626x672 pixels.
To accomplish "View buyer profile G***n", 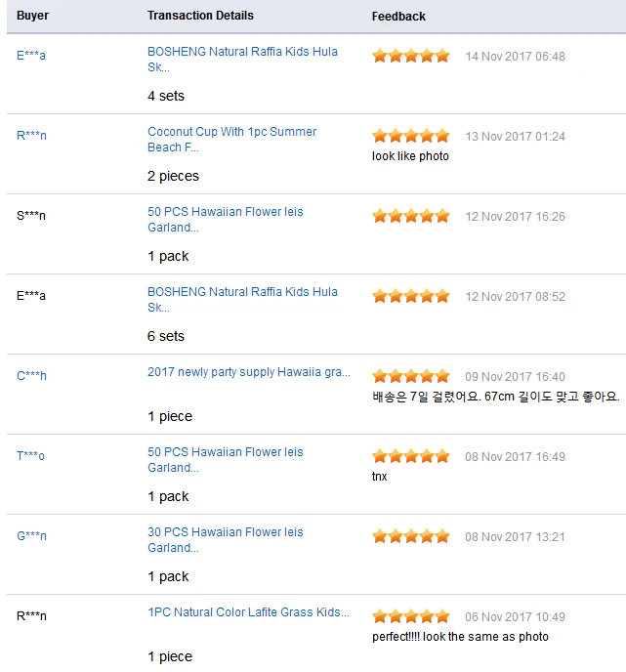I will click(31, 536).
